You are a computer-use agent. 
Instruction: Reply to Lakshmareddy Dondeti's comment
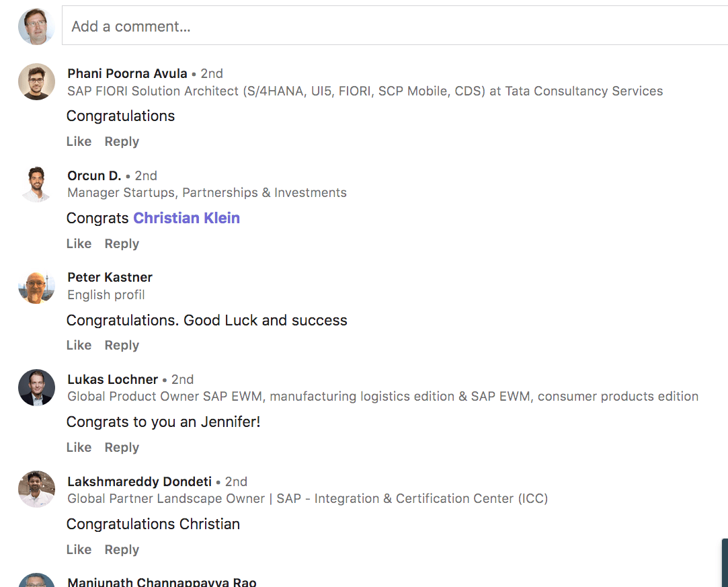click(x=122, y=549)
